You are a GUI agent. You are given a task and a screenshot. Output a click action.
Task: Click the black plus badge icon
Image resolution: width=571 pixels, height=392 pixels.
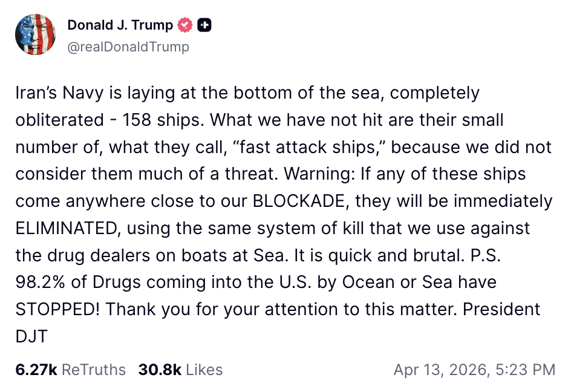[205, 25]
